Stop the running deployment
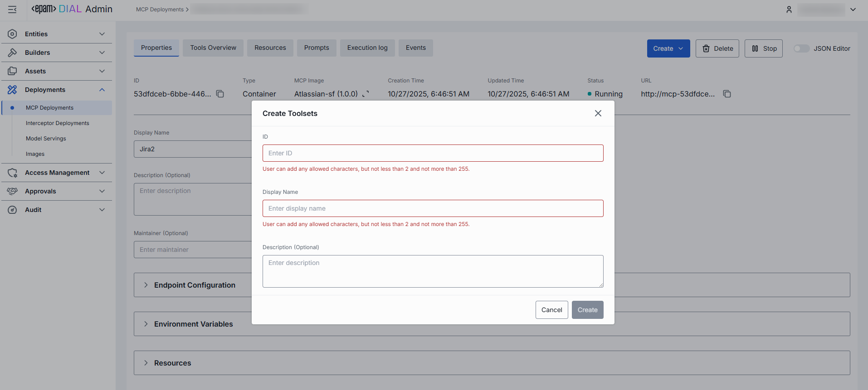Image resolution: width=868 pixels, height=390 pixels. (763, 48)
